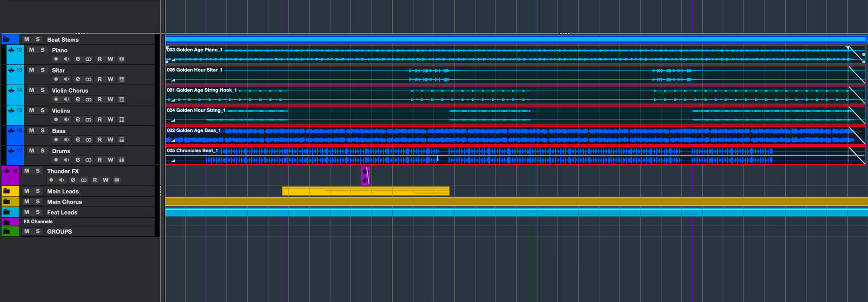This screenshot has width=868, height=302.
Task: Expand the Feat Leads folder
Action: [7, 212]
